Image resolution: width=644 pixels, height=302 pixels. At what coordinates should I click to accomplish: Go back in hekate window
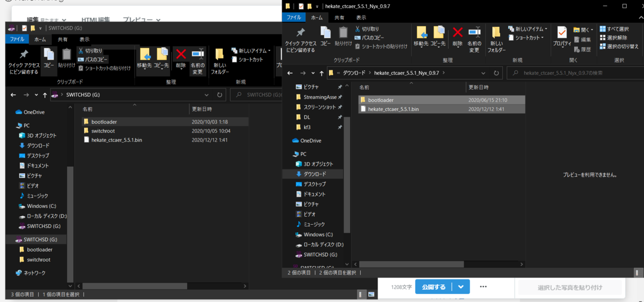click(290, 72)
